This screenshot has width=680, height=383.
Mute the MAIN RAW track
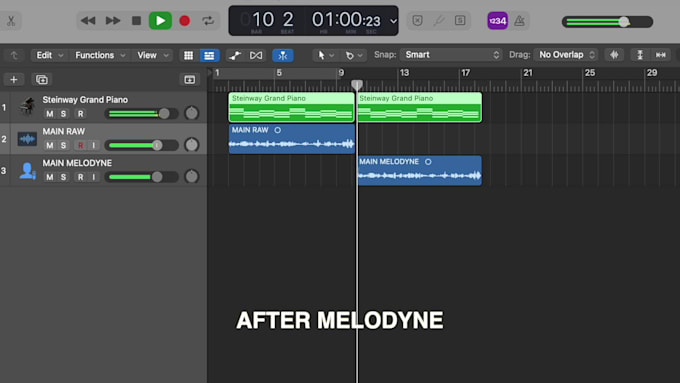50,145
